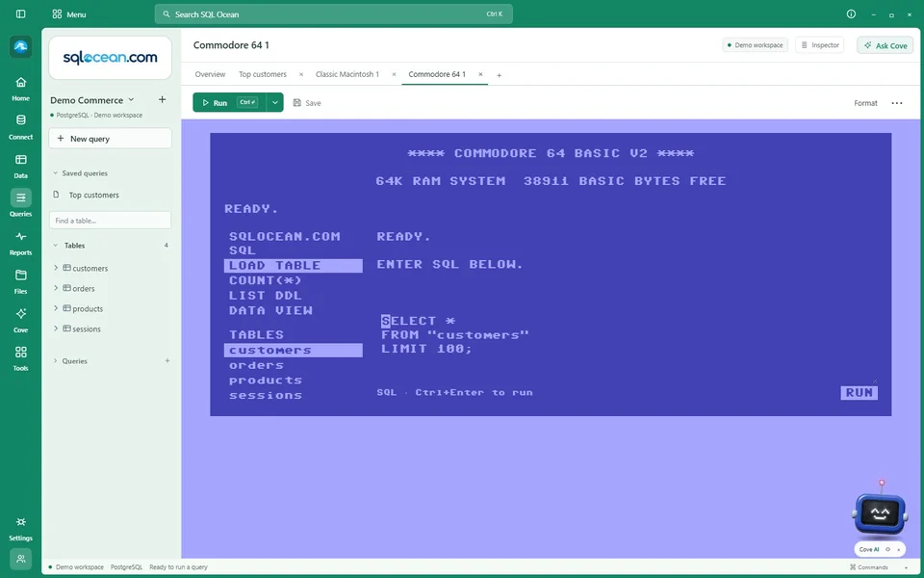Open Settings gear in left rail
Viewport: 924px width, 578px height.
point(20,528)
